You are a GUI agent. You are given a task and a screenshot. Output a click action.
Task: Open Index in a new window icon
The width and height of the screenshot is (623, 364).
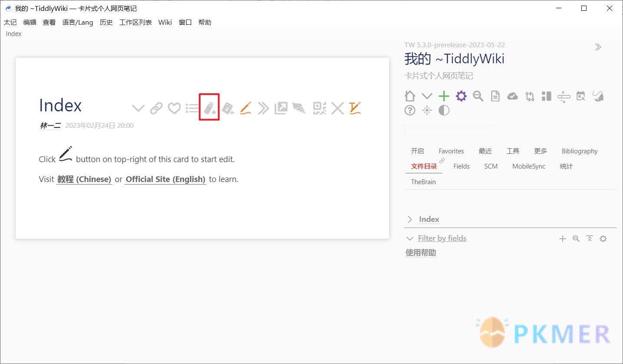point(281,108)
